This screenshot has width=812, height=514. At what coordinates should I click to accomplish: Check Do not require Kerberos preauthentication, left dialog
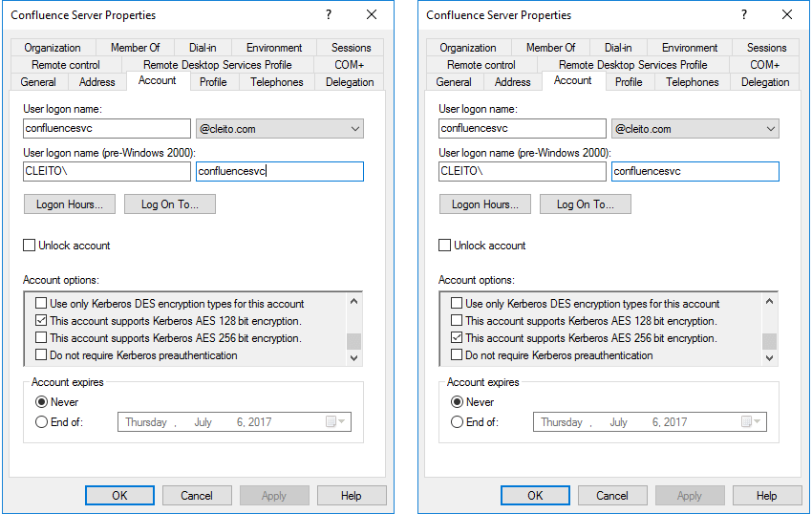(41, 355)
